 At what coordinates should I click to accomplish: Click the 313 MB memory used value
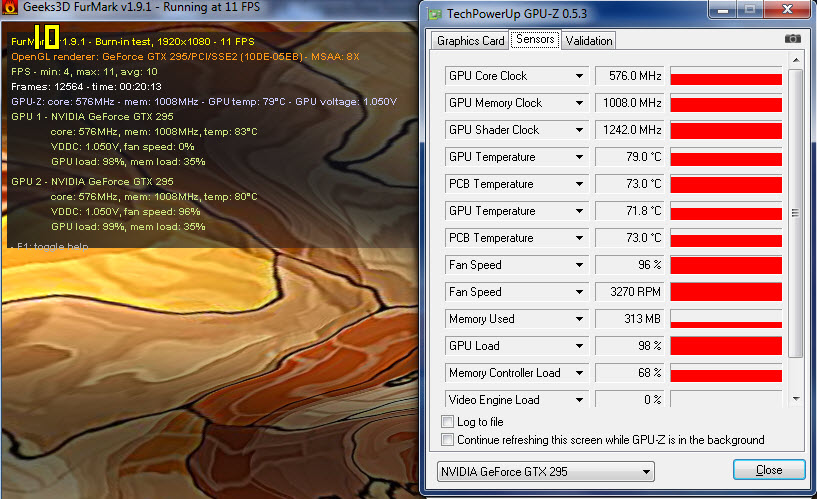(x=630, y=319)
